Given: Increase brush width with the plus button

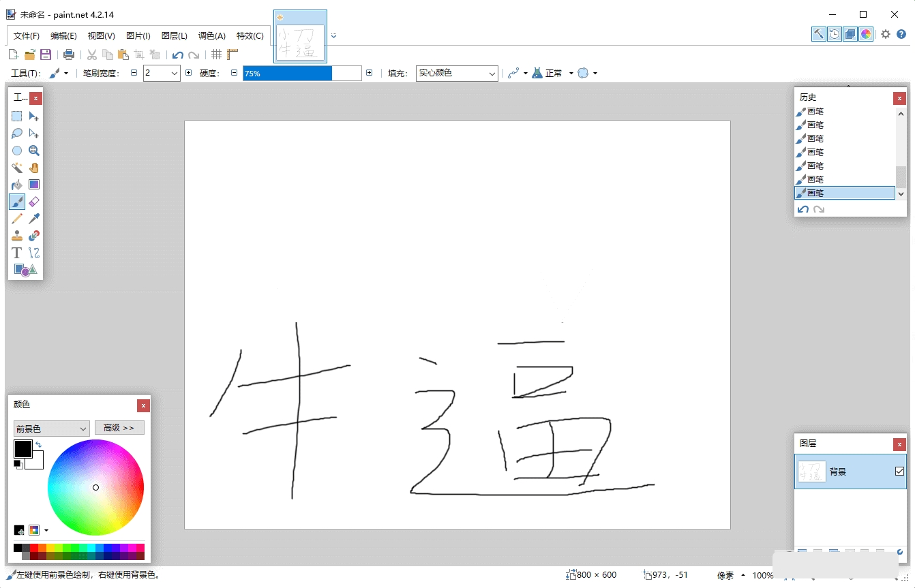Looking at the screenshot, I should pos(189,73).
